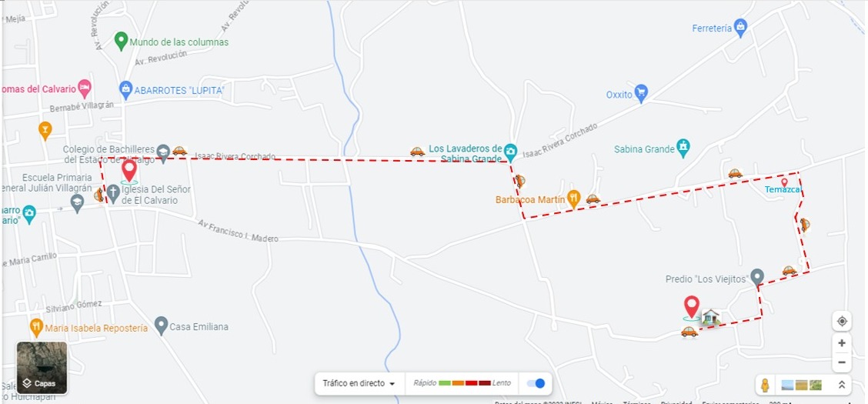Open Predio "Los Viejitos" gray pin

757,277
